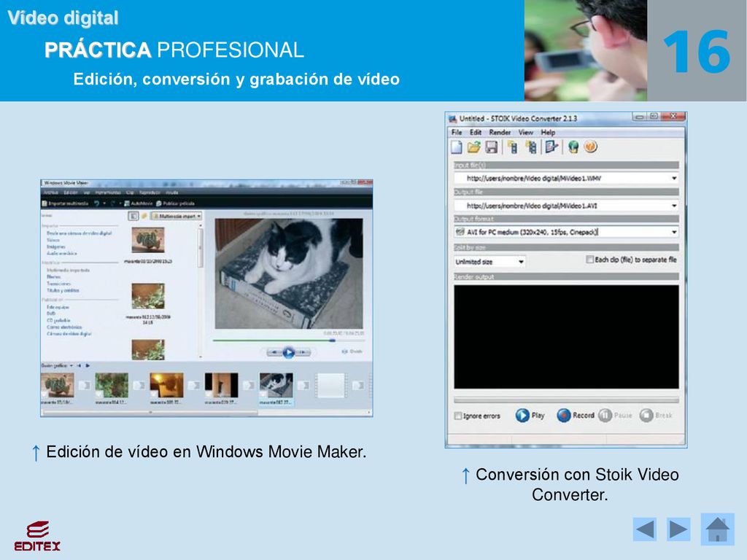Image resolution: width=747 pixels, height=560 pixels.
Task: Select the first cactus clip in the storyboard
Action: coord(58,385)
